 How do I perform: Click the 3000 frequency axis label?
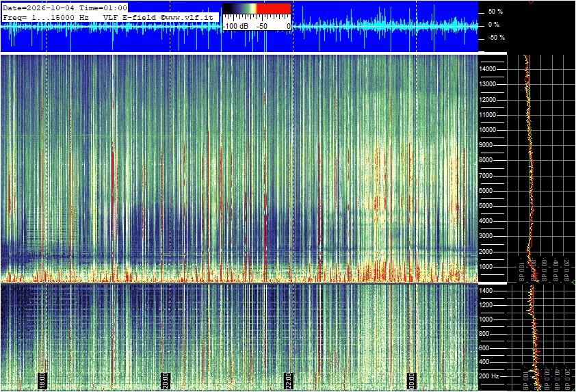(x=486, y=236)
